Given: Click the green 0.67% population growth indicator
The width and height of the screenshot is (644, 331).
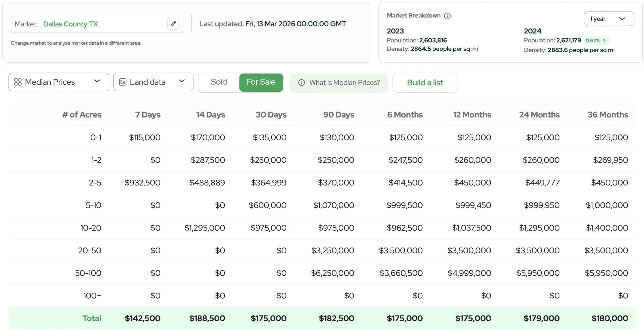Looking at the screenshot, I should click(x=596, y=40).
